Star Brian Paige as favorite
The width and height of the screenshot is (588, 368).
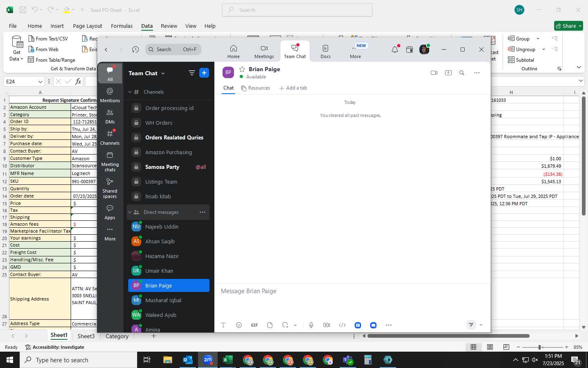[242, 69]
